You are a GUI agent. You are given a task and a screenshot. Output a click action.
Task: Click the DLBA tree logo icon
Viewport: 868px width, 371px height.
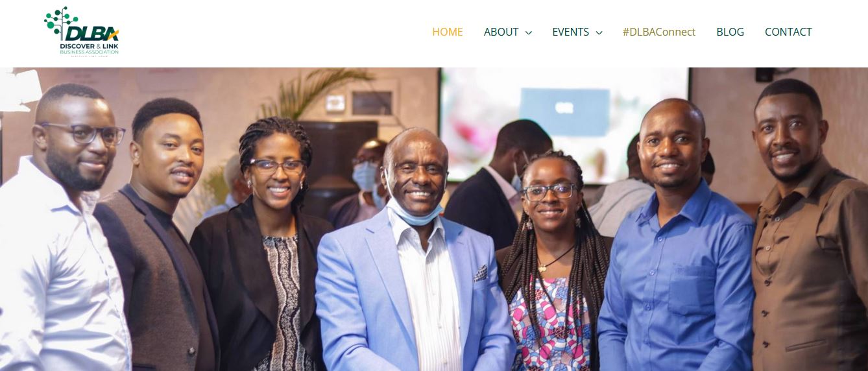(60, 22)
